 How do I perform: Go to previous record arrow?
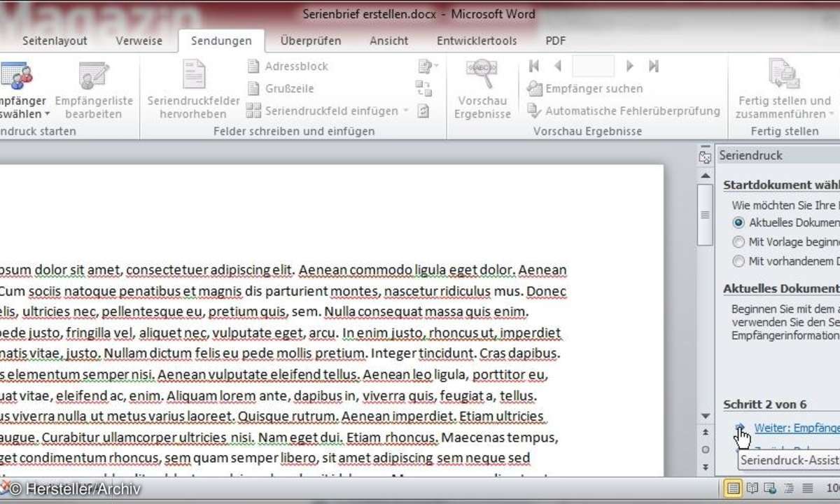558,66
